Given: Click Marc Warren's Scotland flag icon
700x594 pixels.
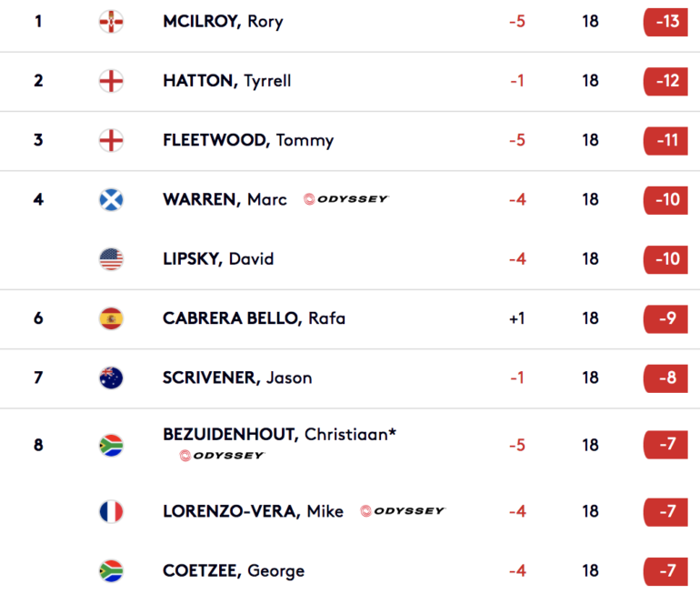Looking at the screenshot, I should click(x=111, y=199).
